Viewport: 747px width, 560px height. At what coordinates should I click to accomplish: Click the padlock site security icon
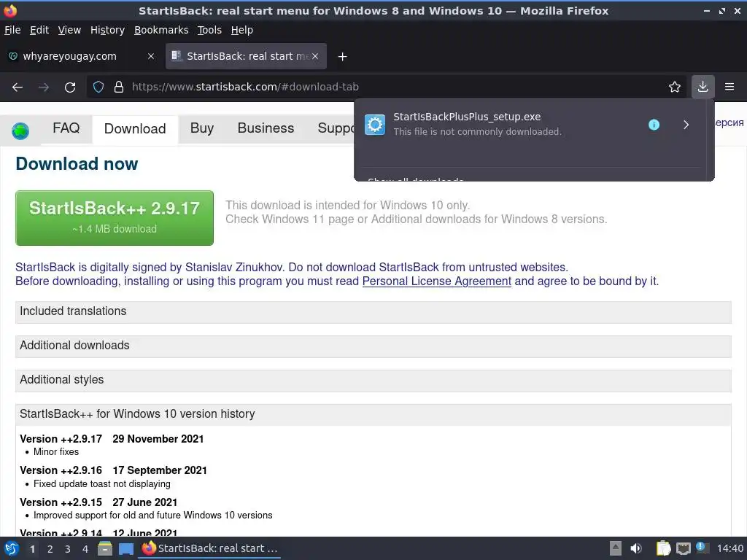tap(119, 87)
